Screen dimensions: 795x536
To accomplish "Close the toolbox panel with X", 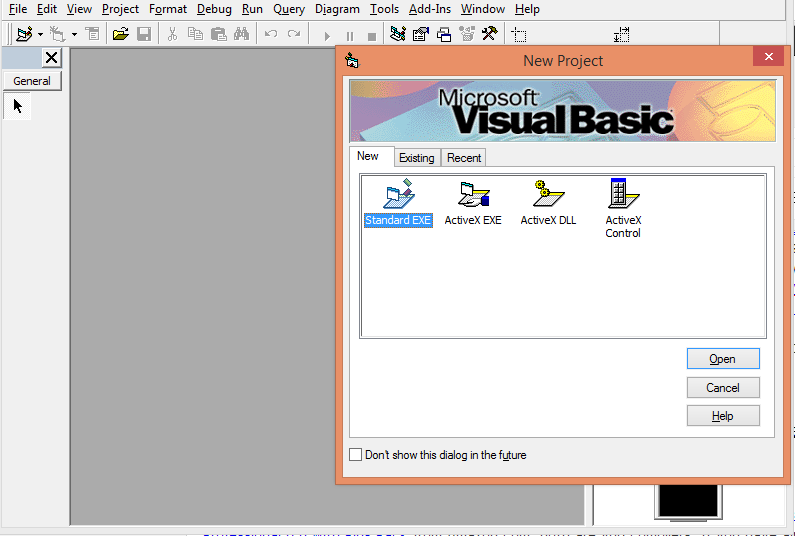I will [51, 58].
